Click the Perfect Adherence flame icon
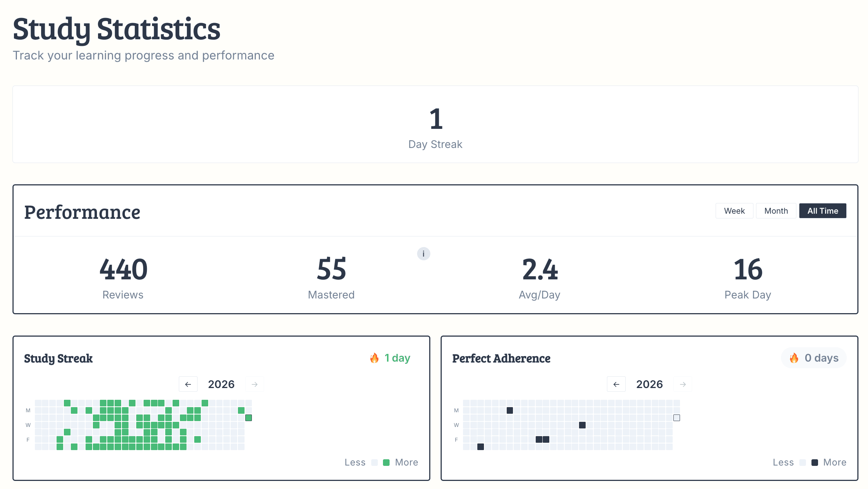This screenshot has height=489, width=868. [794, 358]
